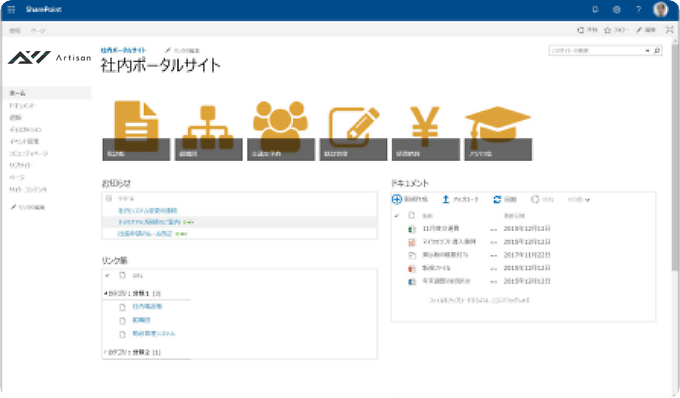Open the notifications bell
This screenshot has width=680, height=398.
(x=595, y=10)
